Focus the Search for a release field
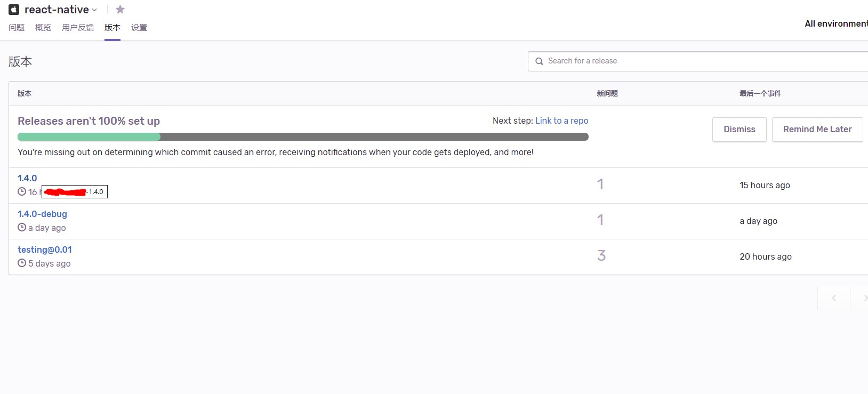 coord(698,61)
